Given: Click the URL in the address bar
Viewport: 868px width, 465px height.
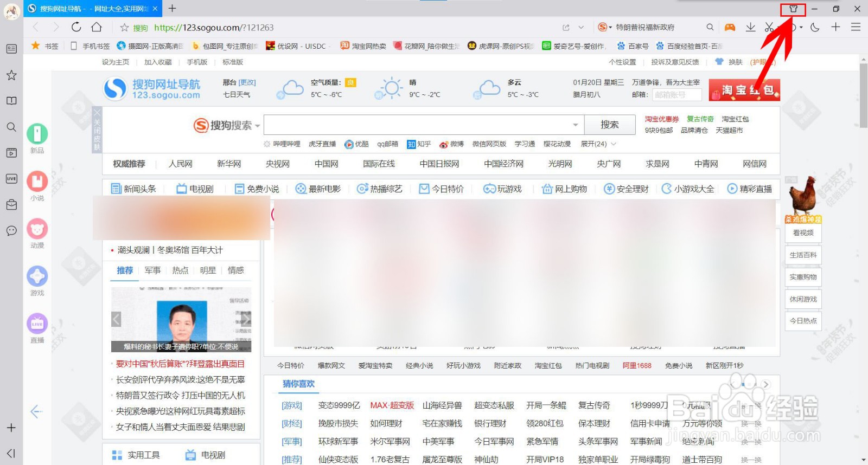Looking at the screenshot, I should pos(214,28).
